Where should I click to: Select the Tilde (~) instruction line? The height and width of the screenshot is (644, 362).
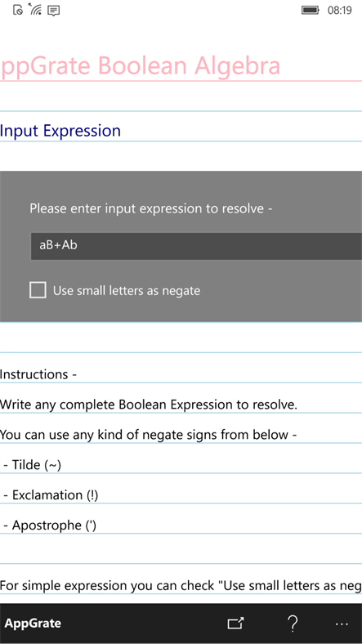click(x=33, y=465)
